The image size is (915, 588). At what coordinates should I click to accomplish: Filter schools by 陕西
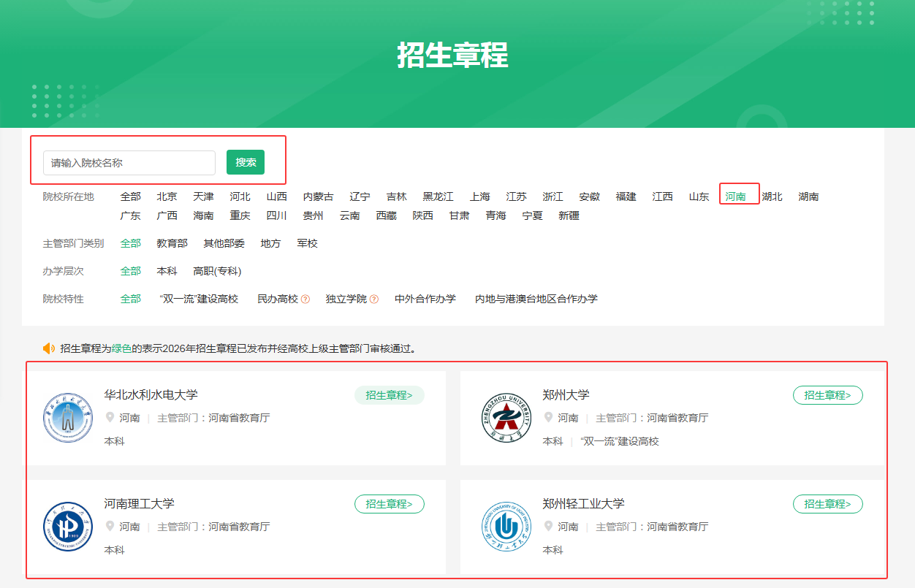pyautogui.click(x=423, y=215)
